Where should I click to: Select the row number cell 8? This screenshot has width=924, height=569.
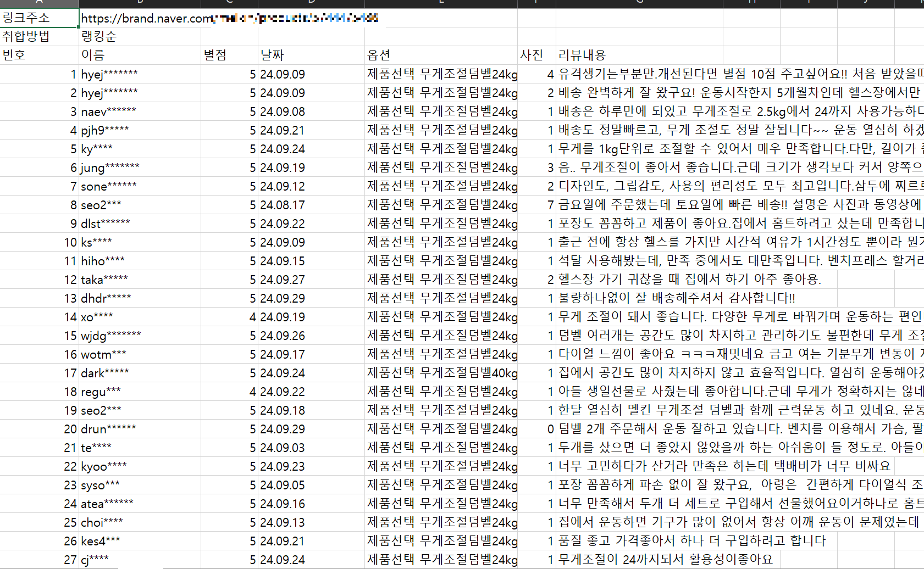(40, 205)
